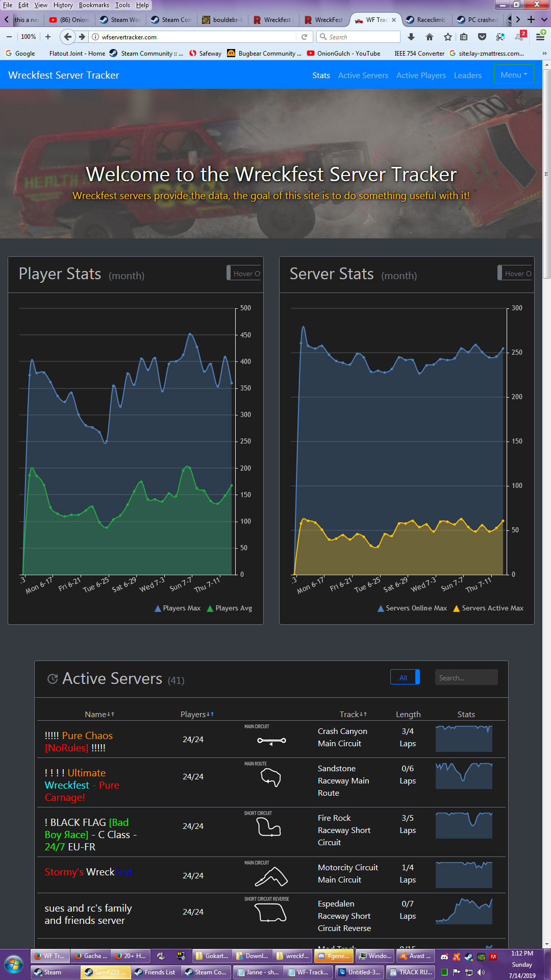Toggle Players Max legend series

[x=178, y=608]
